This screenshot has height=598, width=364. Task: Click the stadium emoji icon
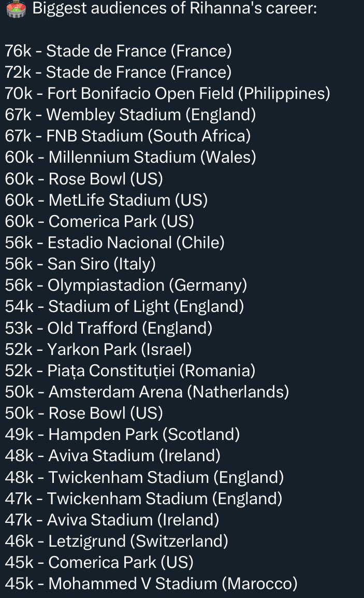click(17, 9)
